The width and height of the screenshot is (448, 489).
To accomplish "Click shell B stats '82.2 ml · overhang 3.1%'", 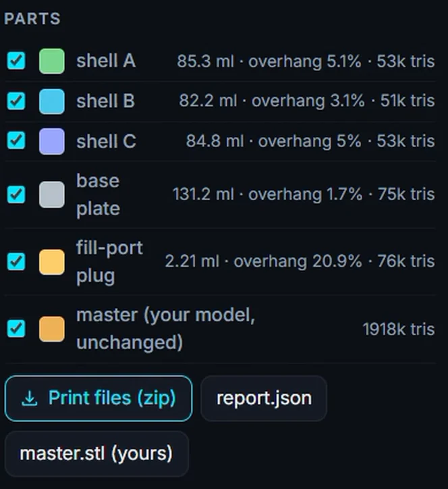I will pos(271,101).
